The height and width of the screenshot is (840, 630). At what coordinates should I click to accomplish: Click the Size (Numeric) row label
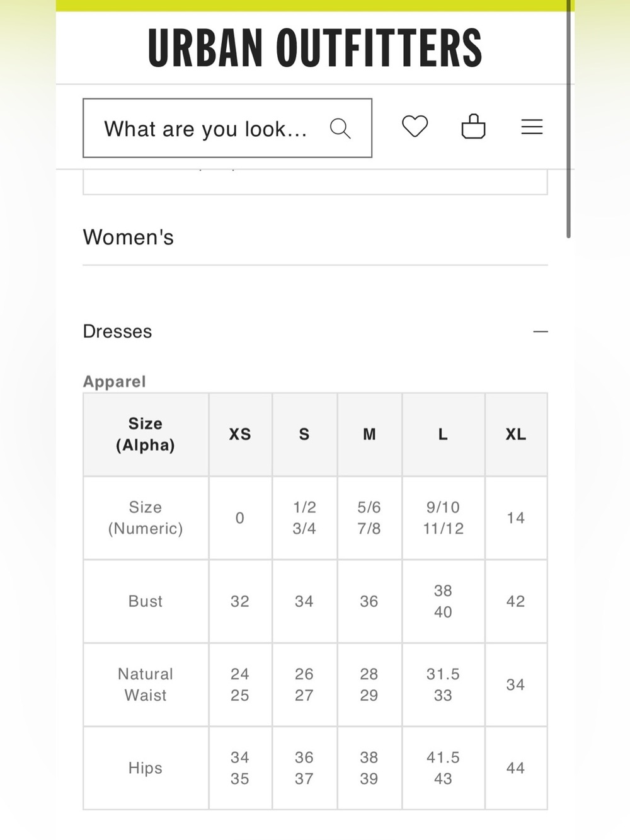(x=146, y=518)
